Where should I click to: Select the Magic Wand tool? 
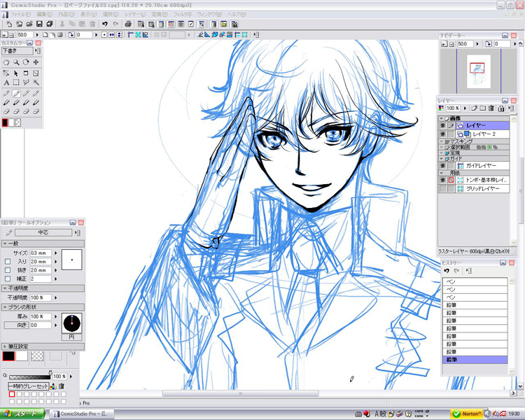pyautogui.click(x=36, y=83)
